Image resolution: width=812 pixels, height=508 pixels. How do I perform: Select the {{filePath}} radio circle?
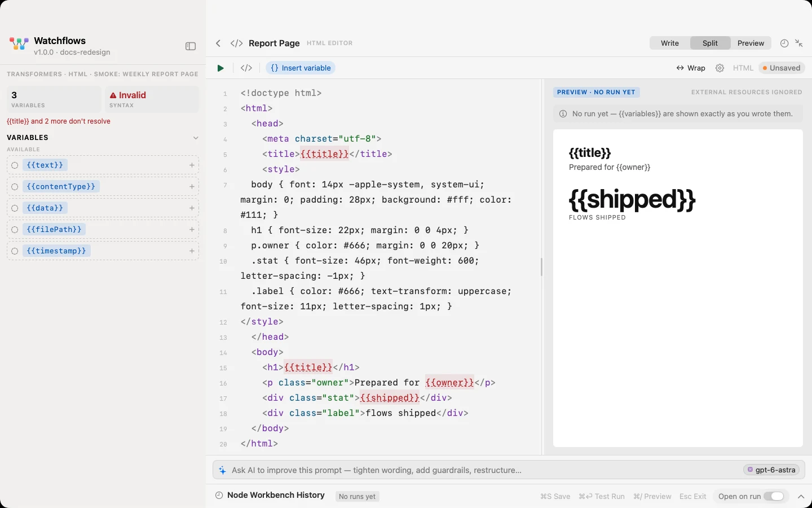(15, 230)
